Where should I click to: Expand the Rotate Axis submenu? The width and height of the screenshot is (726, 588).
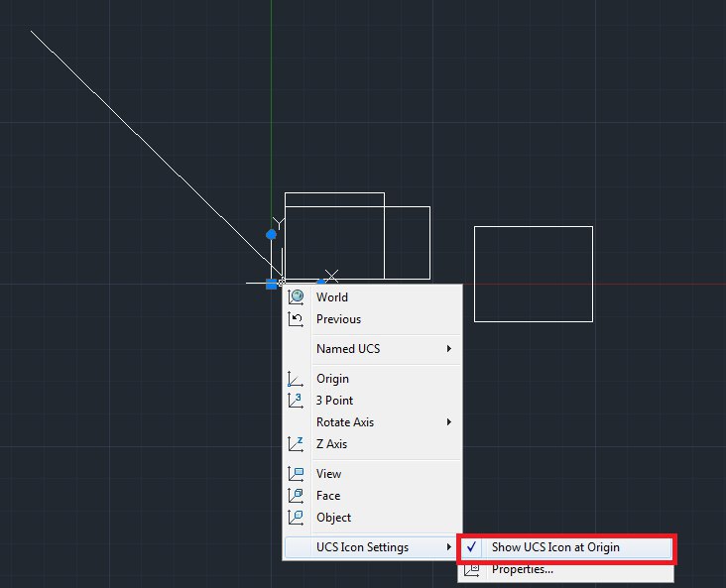pyautogui.click(x=372, y=422)
